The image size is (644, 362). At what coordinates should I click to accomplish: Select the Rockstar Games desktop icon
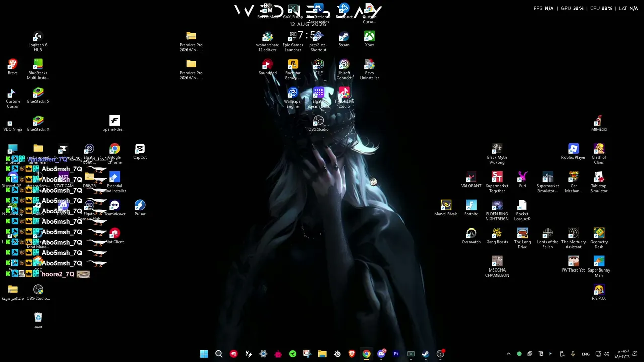[x=293, y=70]
